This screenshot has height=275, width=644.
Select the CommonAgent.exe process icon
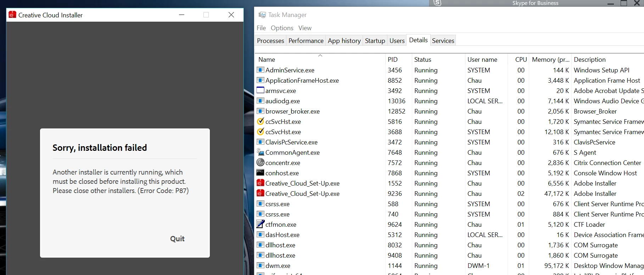[261, 152]
